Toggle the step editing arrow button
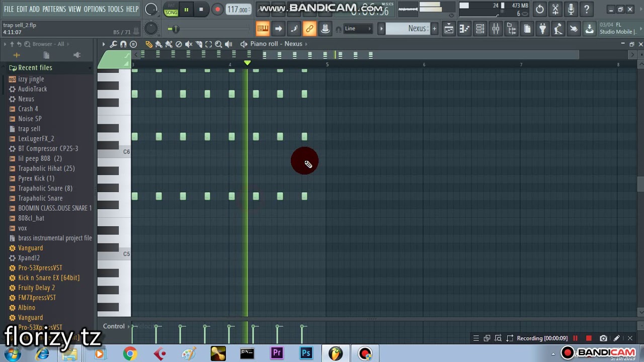 coord(278,29)
